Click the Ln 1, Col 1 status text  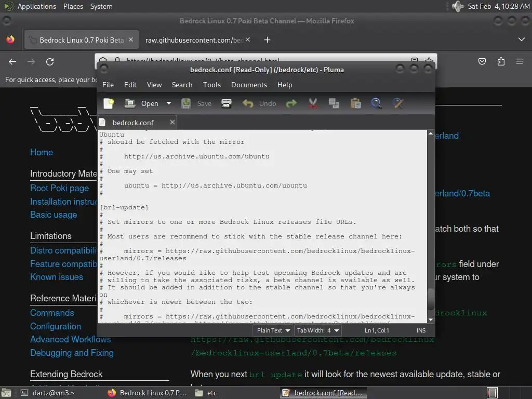(377, 330)
